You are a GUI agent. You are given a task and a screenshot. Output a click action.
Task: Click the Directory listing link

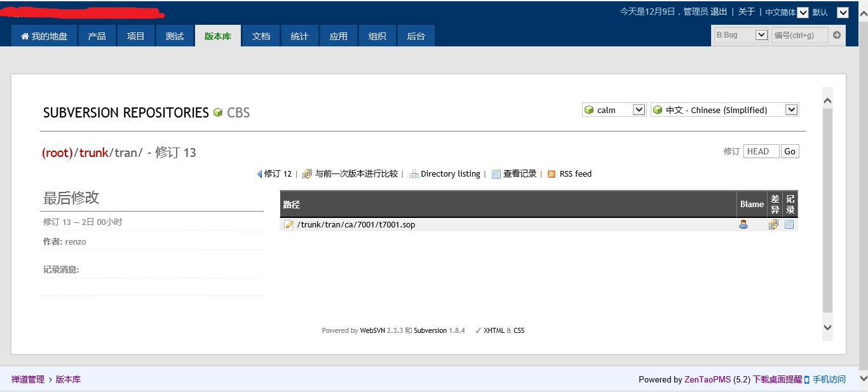(451, 174)
